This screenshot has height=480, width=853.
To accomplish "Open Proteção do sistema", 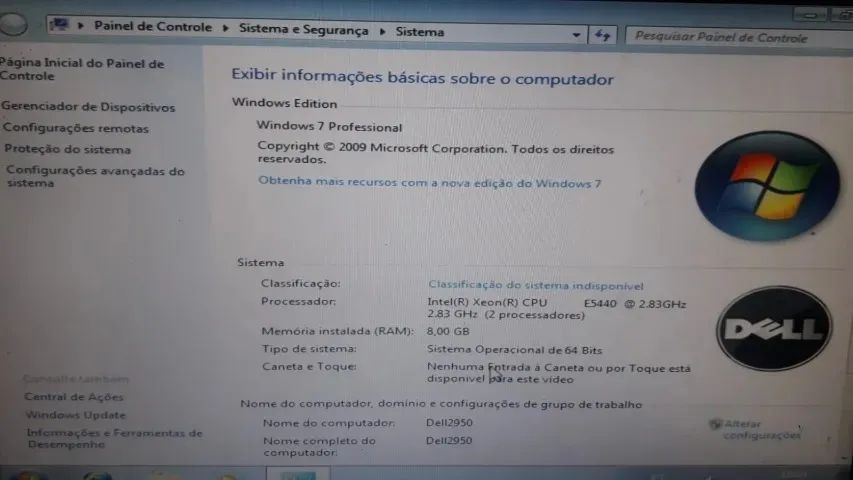I will [67, 149].
